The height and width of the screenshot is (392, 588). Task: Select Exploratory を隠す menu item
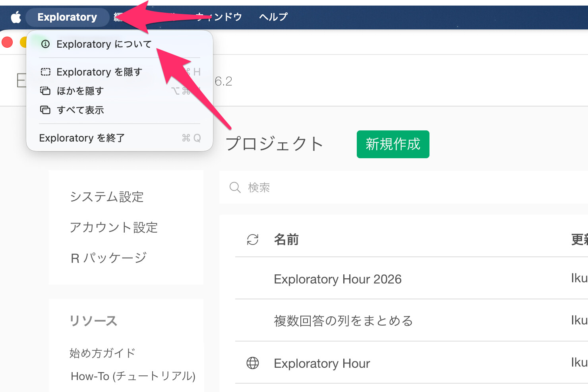[120, 72]
